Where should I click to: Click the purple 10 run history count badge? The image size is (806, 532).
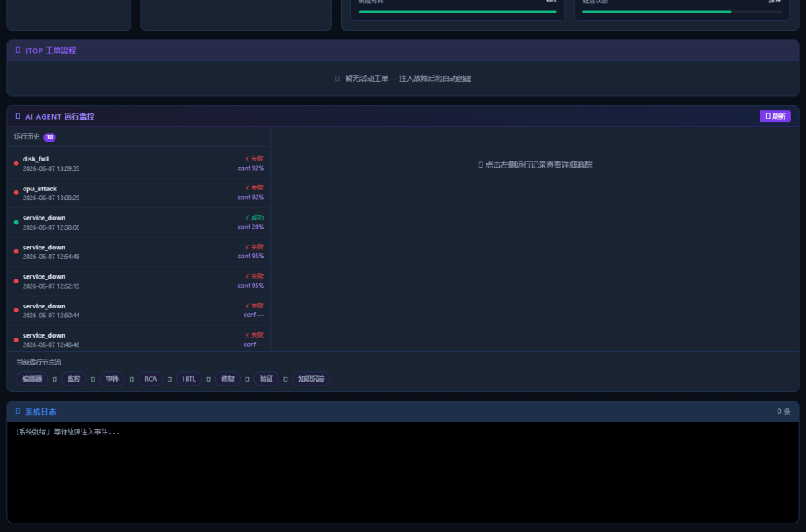click(x=50, y=137)
